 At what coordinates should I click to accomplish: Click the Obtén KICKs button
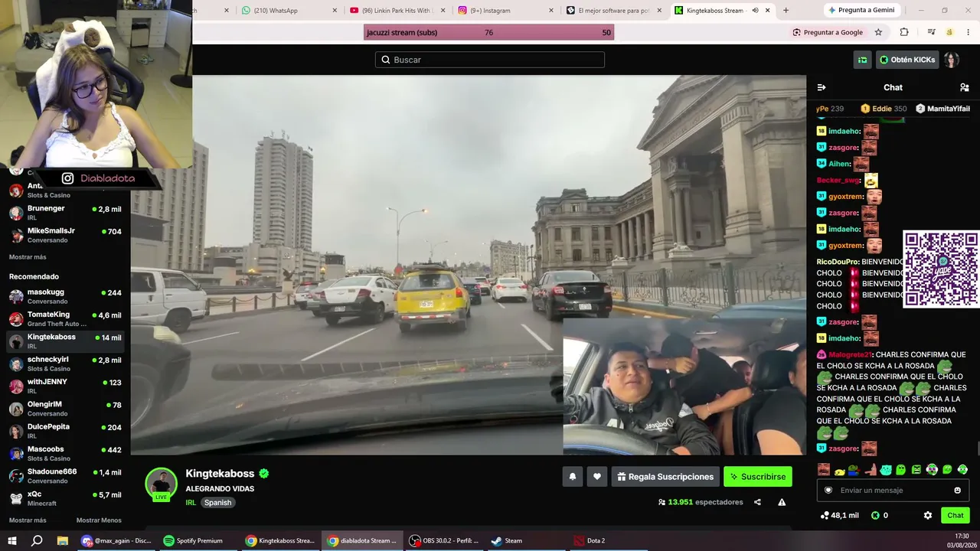[x=907, y=60]
